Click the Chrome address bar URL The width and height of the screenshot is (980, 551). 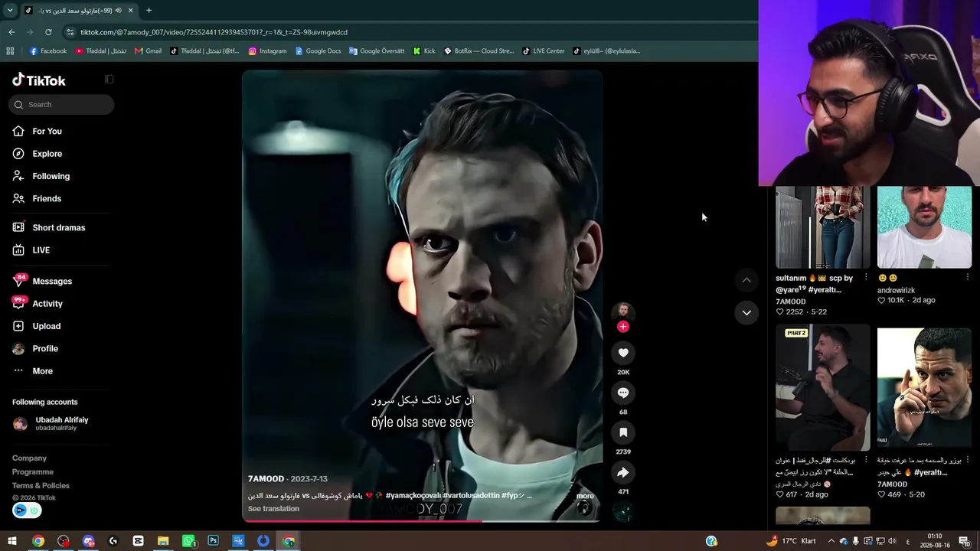(214, 32)
